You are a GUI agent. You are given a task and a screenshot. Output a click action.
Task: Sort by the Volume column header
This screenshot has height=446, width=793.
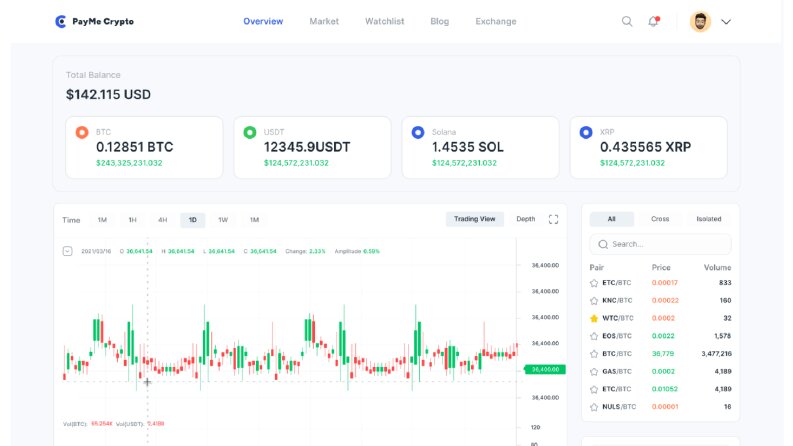(717, 267)
